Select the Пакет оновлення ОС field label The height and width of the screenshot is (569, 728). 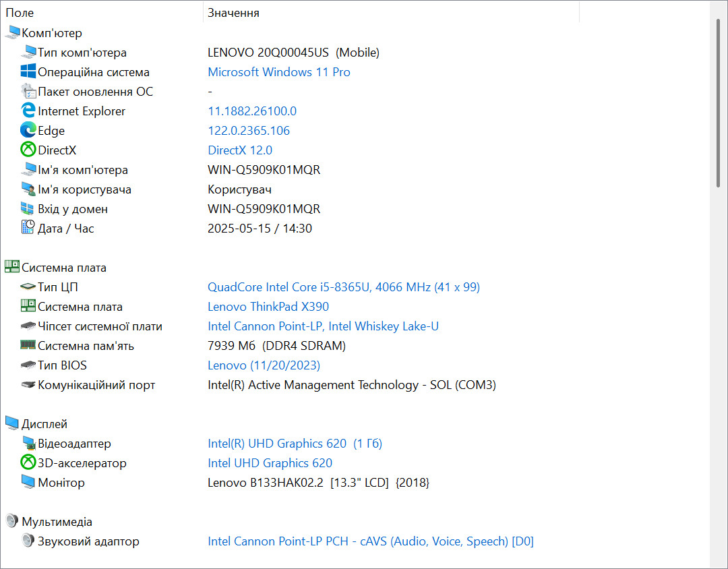point(95,92)
